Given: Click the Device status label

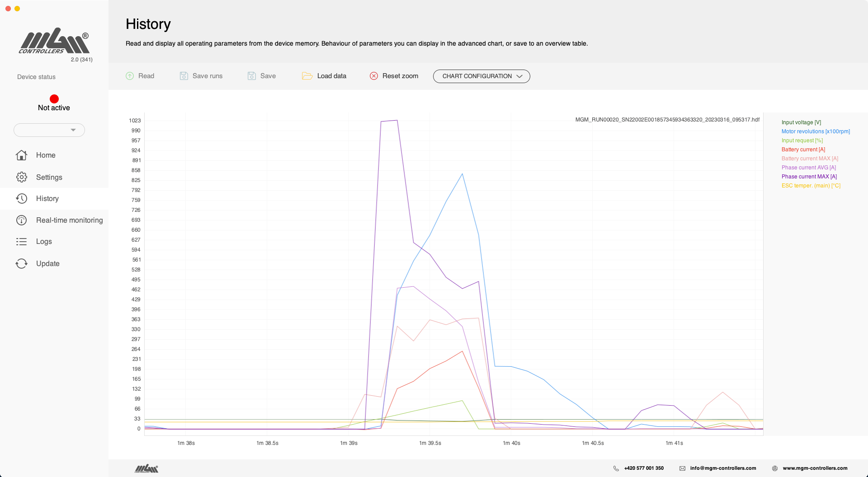Looking at the screenshot, I should 36,77.
